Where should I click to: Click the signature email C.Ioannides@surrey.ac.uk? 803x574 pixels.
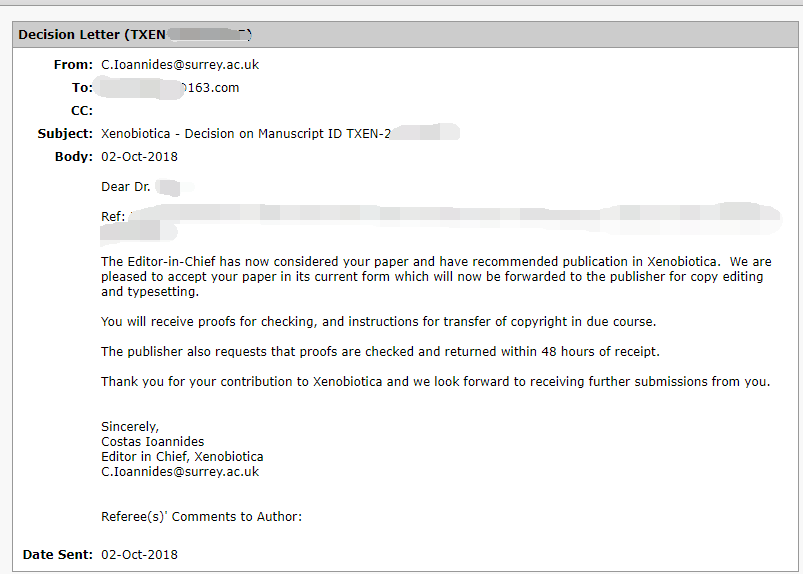tap(180, 472)
